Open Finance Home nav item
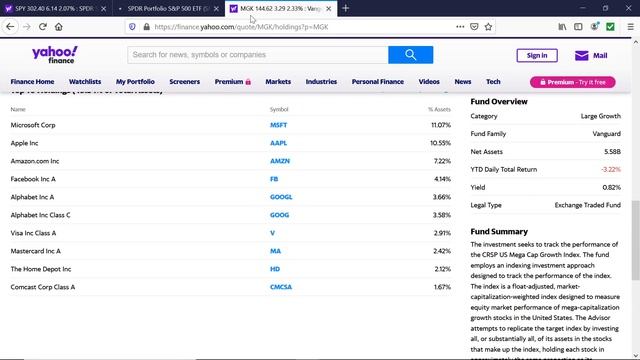 tap(32, 82)
